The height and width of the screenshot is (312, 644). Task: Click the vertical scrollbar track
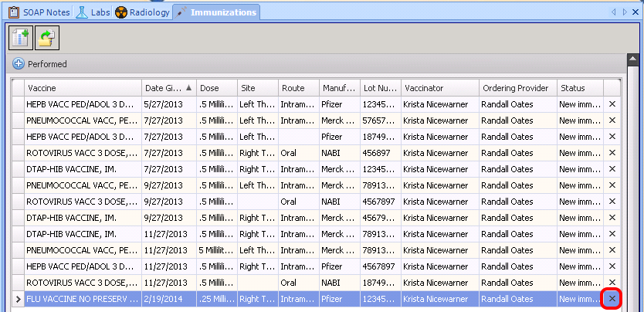pos(633,189)
